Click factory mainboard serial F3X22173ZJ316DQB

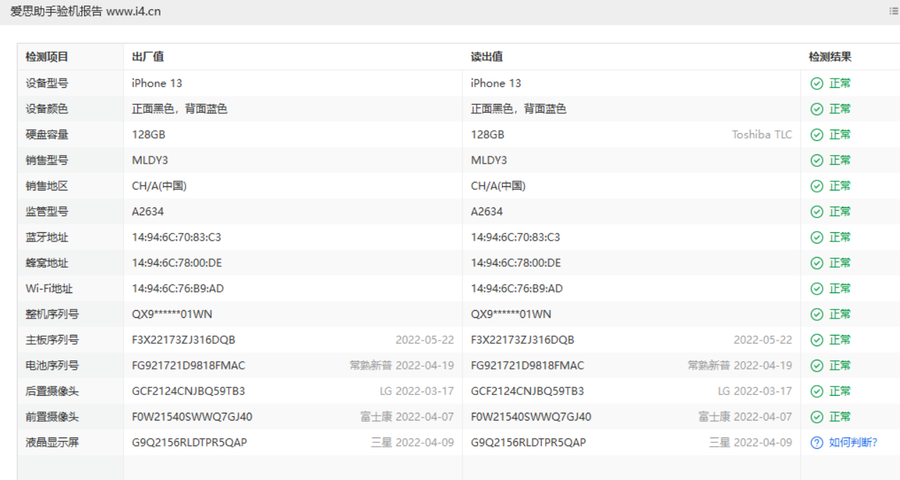183,340
